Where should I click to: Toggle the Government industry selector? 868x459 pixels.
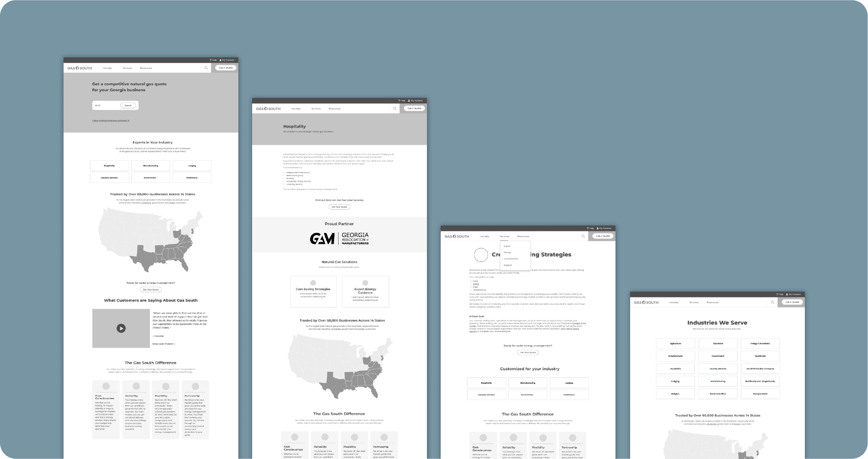(151, 177)
